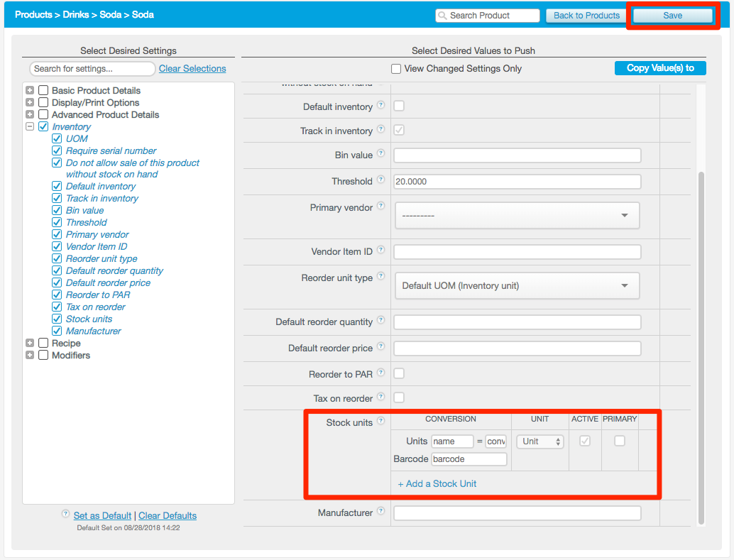Enable View Changed Settings Only checkbox
Image resolution: width=734 pixels, height=560 pixels.
396,69
